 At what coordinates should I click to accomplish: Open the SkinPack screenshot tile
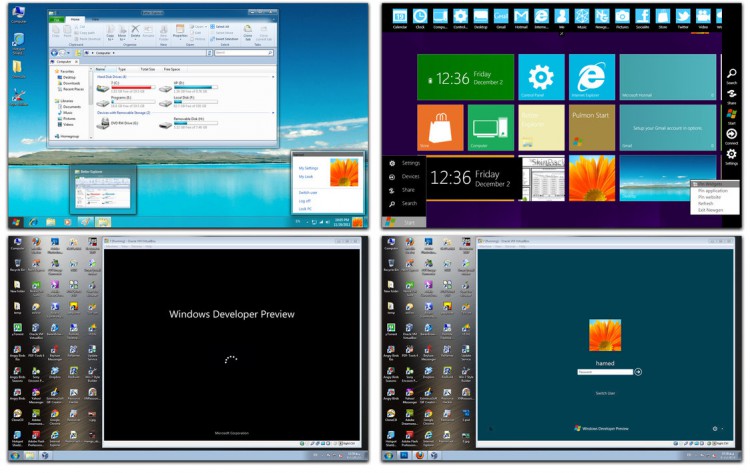pos(541,178)
